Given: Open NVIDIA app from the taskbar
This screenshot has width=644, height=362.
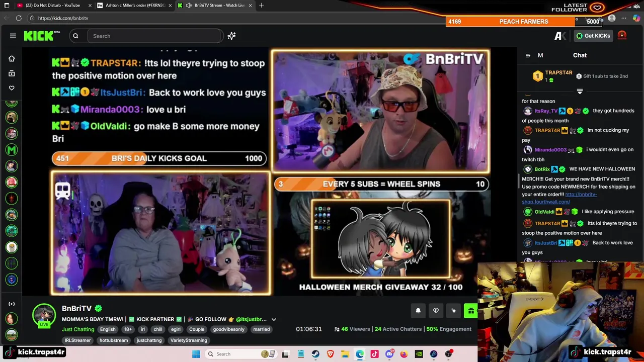Looking at the screenshot, I should pos(419,354).
